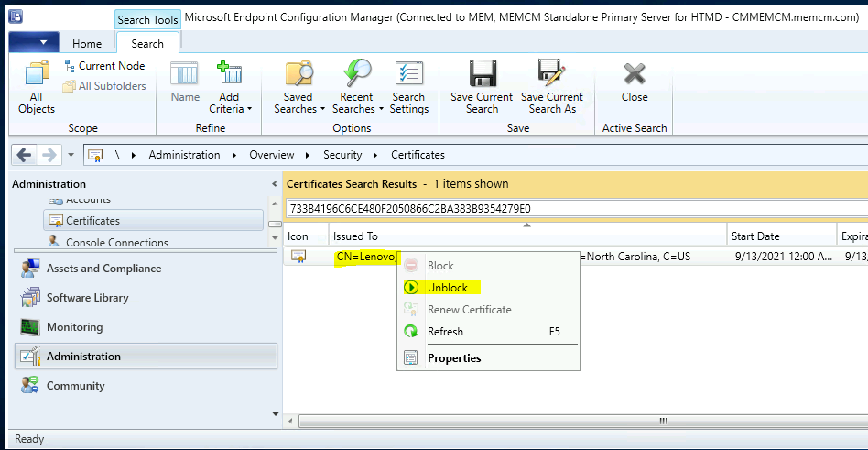The image size is (868, 450).
Task: Click the Community workspace icon
Action: tap(30, 386)
